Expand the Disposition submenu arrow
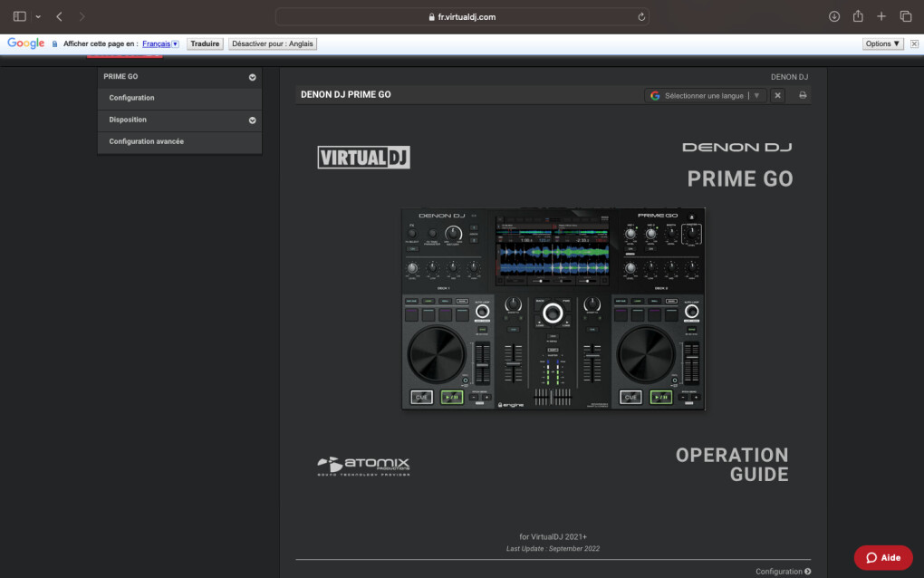Image resolution: width=924 pixels, height=578 pixels. (x=252, y=120)
